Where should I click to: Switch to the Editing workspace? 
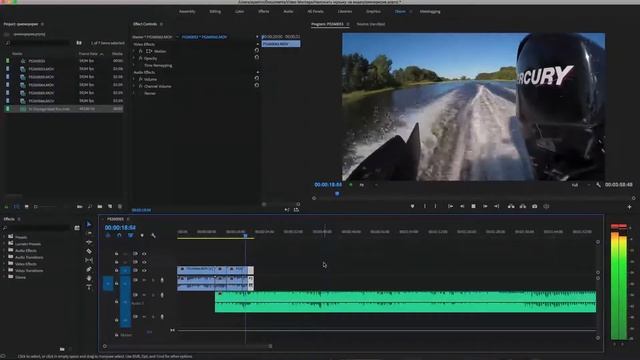215,11
